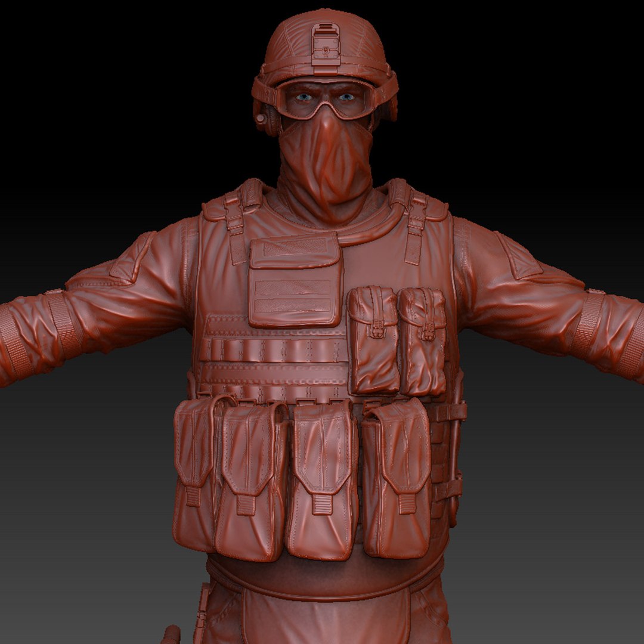Image resolution: width=644 pixels, height=644 pixels.
Task: Select the third magazine pouch from the left
Action: point(321,479)
